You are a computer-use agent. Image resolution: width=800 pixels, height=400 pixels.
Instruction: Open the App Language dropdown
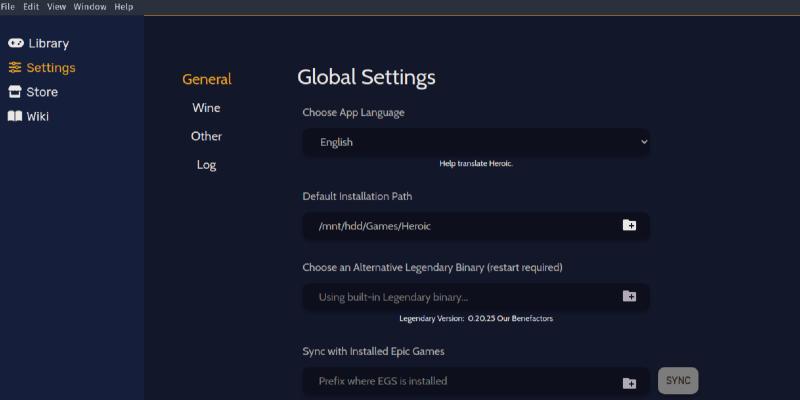(x=476, y=142)
